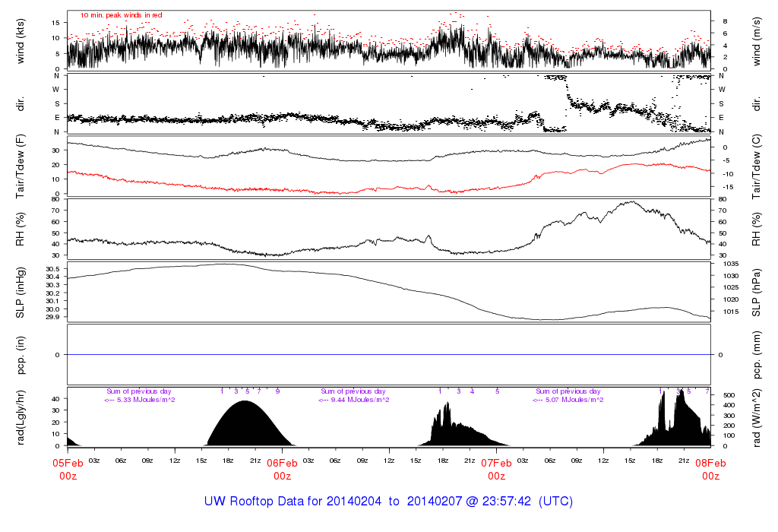Select the 07Feb 00z time axis label

496,469
